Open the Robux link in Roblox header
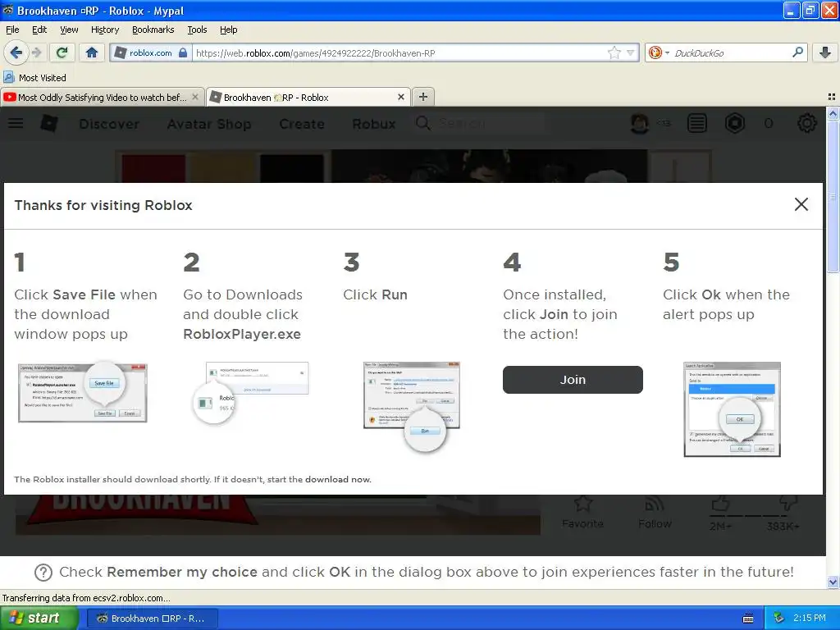 pyautogui.click(x=373, y=125)
